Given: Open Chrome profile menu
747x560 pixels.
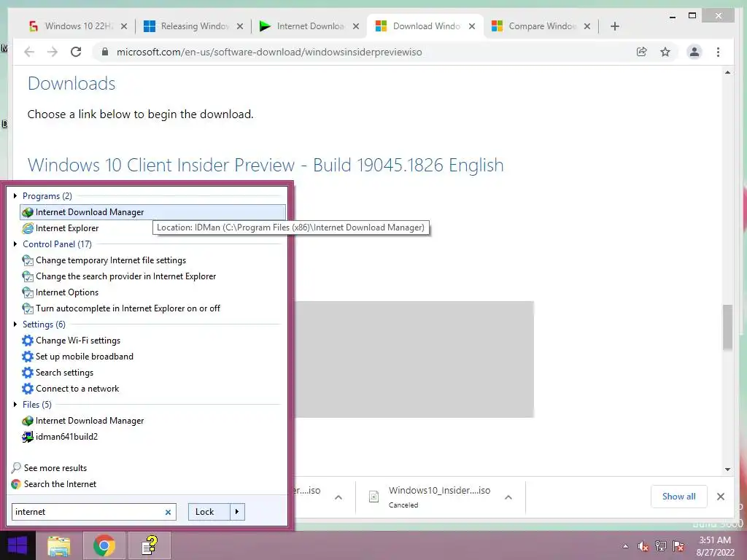Looking at the screenshot, I should point(694,52).
